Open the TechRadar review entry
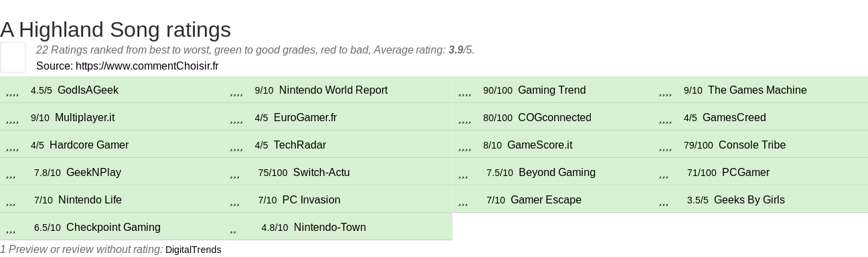Image resolution: width=868 pixels, height=257 pixels. point(299,145)
